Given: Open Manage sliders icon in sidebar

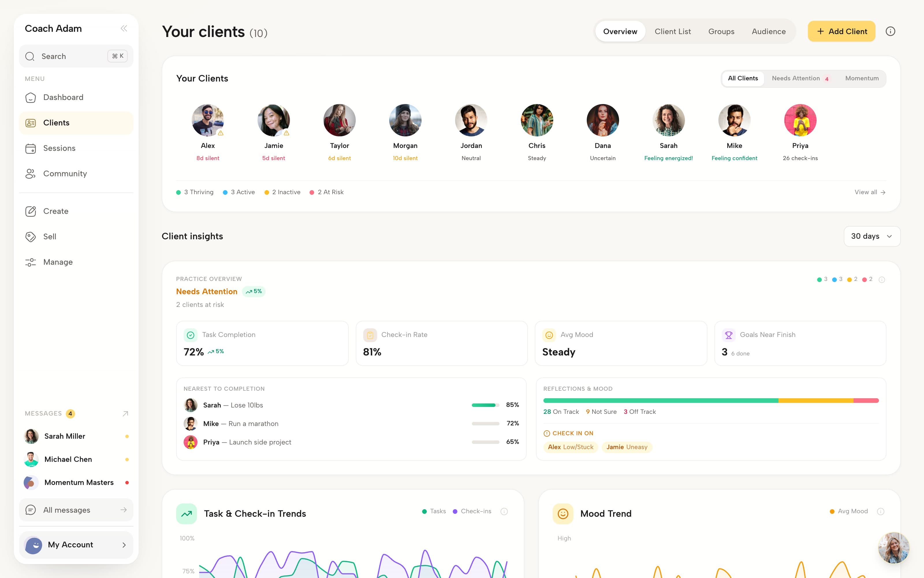Looking at the screenshot, I should 31,262.
